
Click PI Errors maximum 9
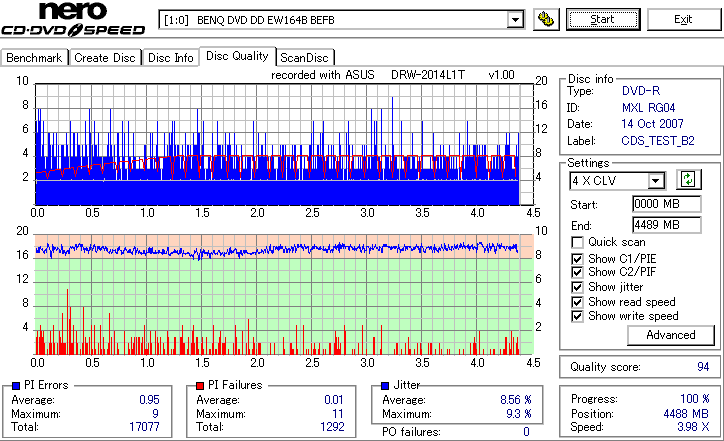(x=155, y=414)
